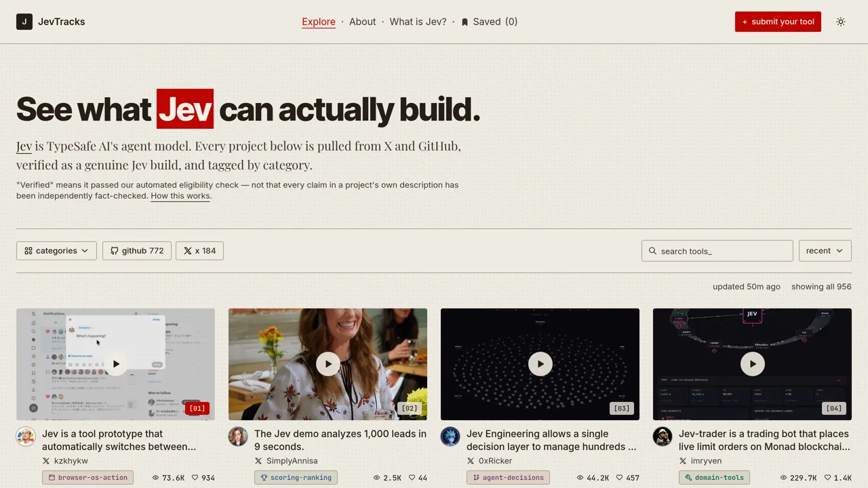The height and width of the screenshot is (488, 868).
Task: Play the Jev demo leads video [02]
Action: (328, 364)
